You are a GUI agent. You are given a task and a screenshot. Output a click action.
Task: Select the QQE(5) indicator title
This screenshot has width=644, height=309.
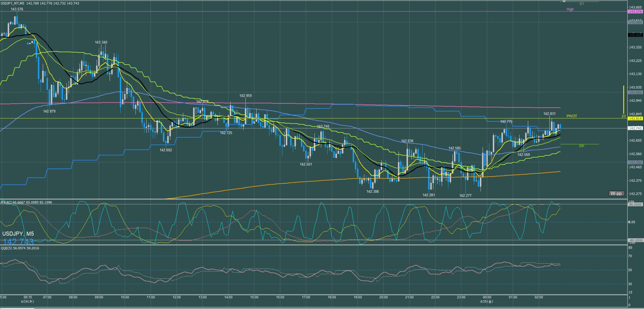coord(20,248)
